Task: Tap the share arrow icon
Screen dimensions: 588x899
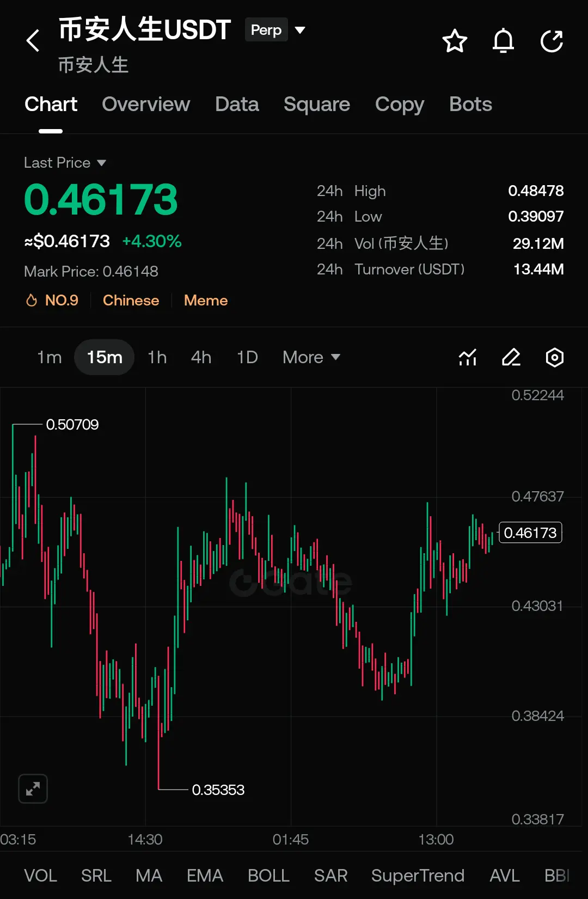Action: click(552, 41)
